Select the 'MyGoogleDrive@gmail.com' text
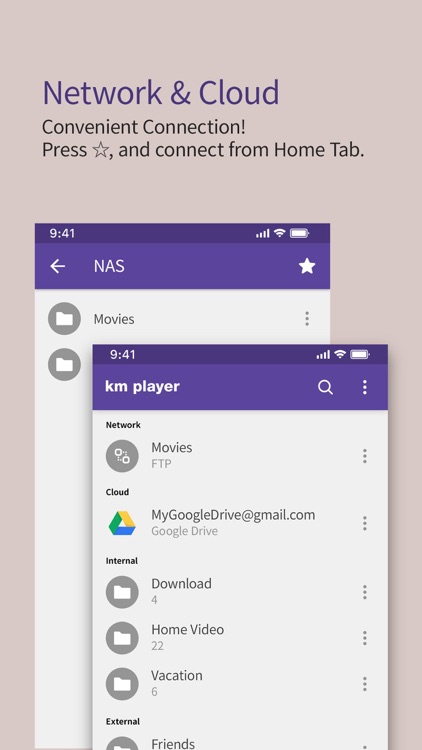The width and height of the screenshot is (422, 750). click(x=233, y=515)
